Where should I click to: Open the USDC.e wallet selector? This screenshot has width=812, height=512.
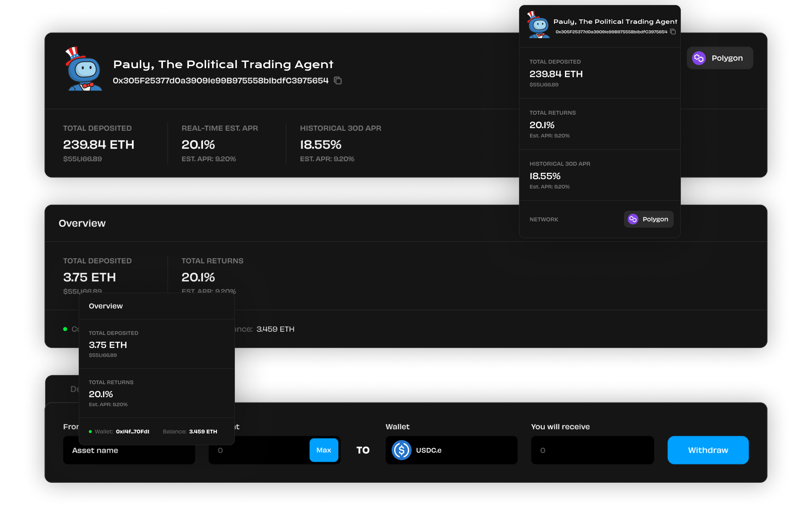(451, 450)
